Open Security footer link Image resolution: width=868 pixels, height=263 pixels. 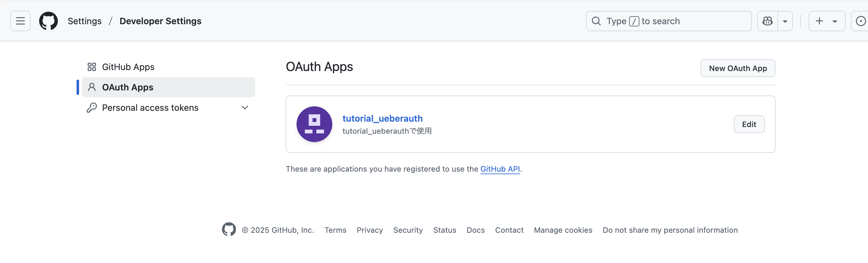point(408,230)
